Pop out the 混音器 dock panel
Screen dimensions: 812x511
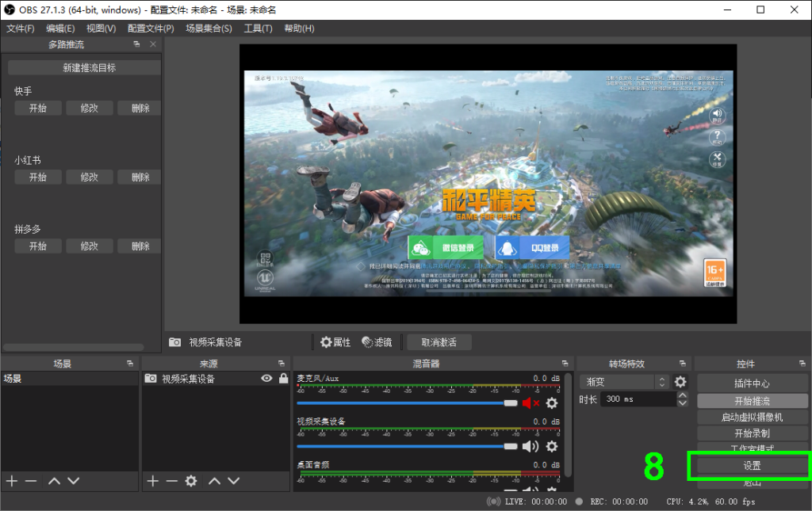tap(564, 364)
